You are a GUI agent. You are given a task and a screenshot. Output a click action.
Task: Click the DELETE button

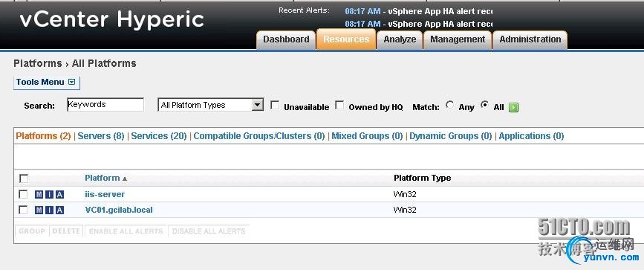66,231
